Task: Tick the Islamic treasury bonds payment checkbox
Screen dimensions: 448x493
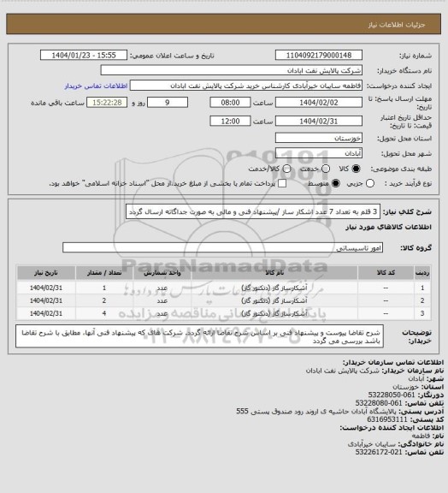Action: click(282, 183)
